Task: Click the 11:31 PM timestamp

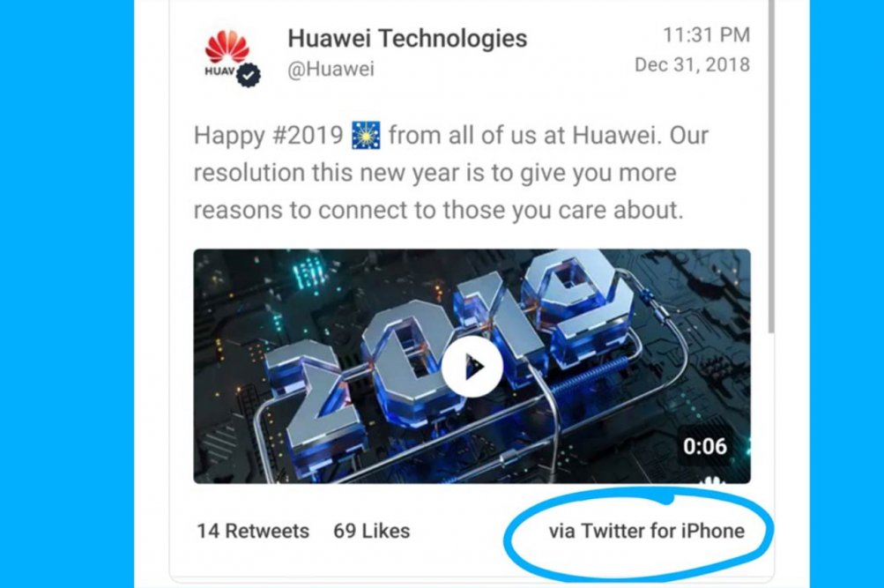Action: click(707, 35)
